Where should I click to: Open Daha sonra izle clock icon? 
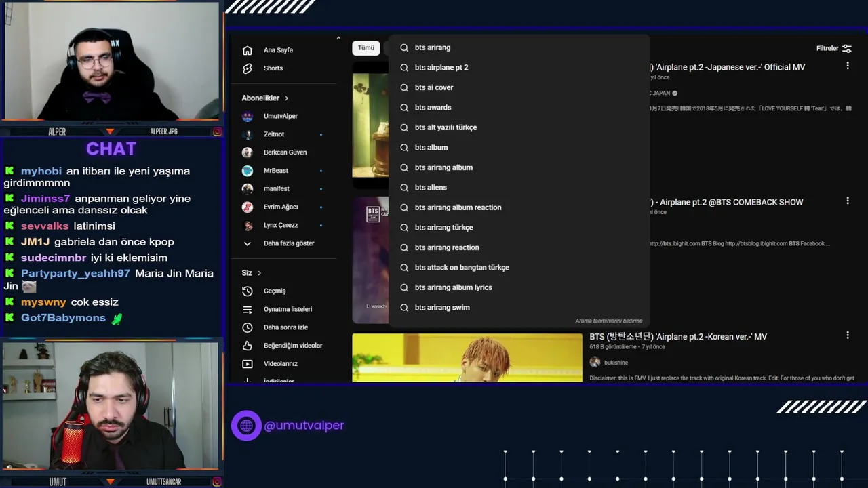[x=248, y=327]
